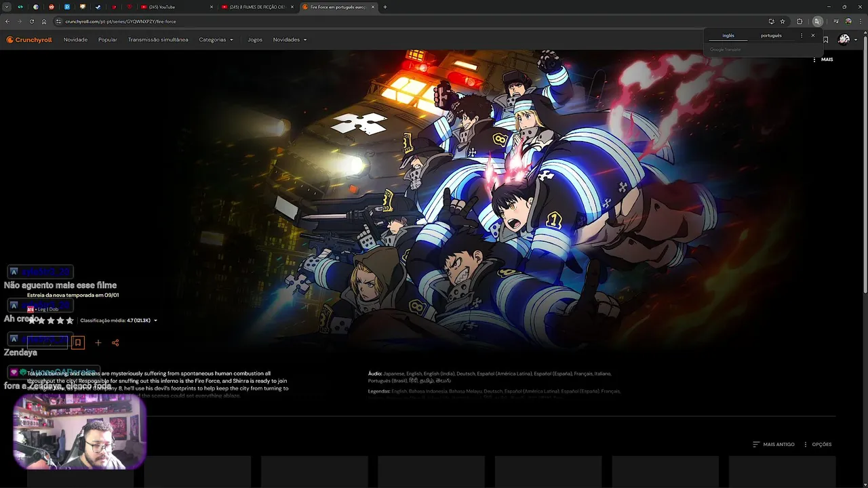Screen dimensions: 868x488
Task: Open the OPÇÕES episode options menu
Action: tap(817, 445)
